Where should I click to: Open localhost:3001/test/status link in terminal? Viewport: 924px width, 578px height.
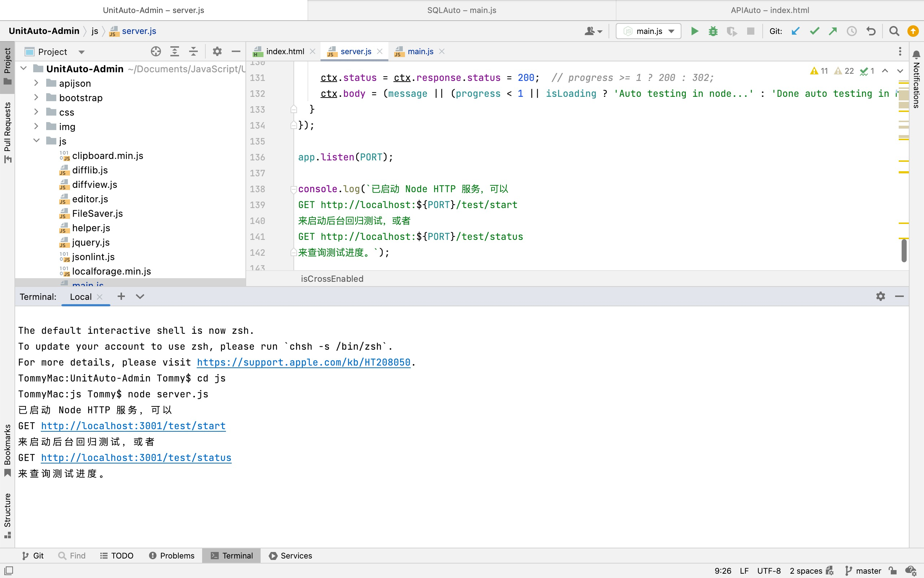pos(136,458)
